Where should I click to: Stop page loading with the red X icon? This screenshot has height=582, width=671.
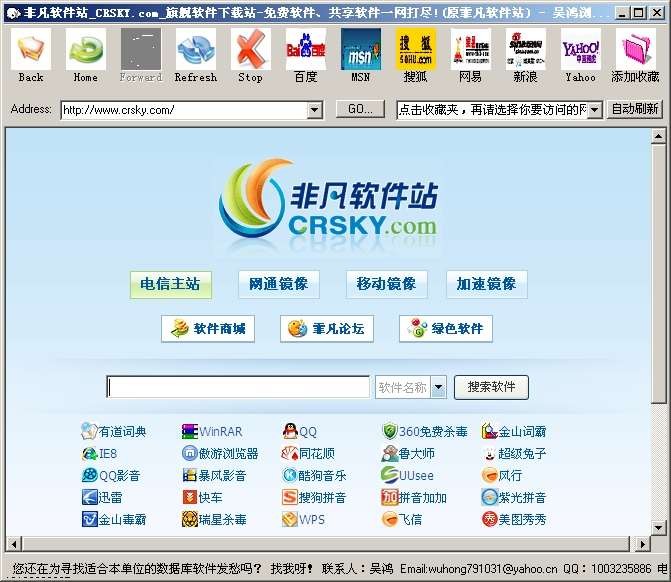click(x=251, y=49)
